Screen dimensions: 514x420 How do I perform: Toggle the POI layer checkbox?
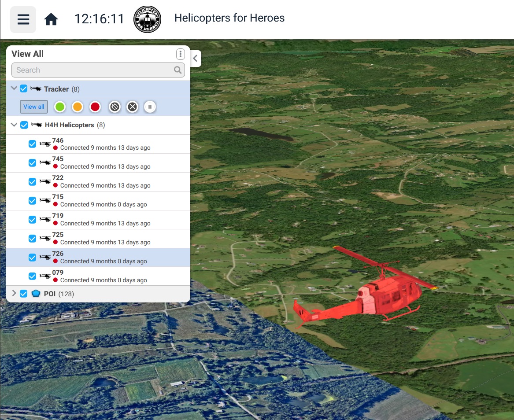24,294
